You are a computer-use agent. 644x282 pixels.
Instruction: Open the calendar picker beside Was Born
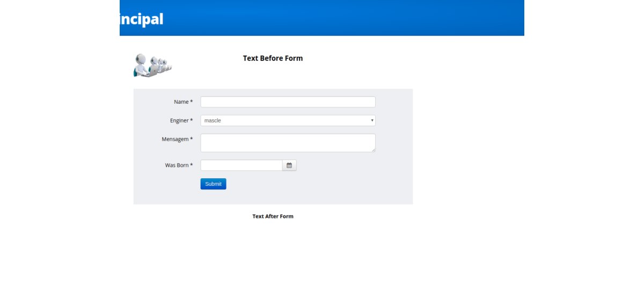pyautogui.click(x=289, y=165)
